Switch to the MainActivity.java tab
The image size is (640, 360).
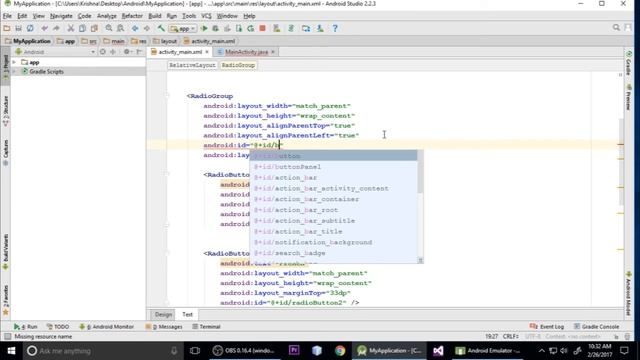coord(247,52)
